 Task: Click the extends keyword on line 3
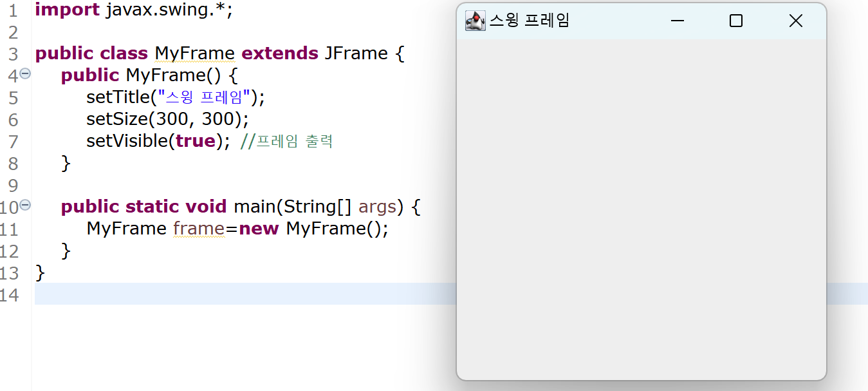tap(280, 53)
